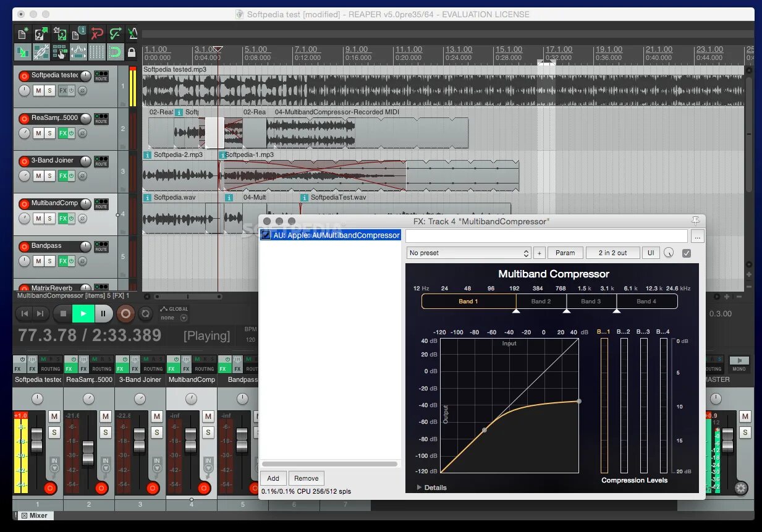Click the save project toolbar icon
This screenshot has height=532, width=762.
(60, 34)
